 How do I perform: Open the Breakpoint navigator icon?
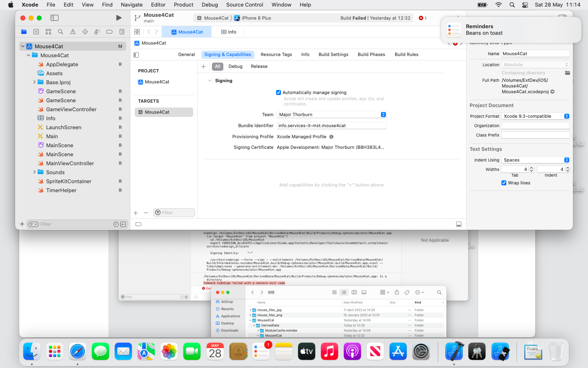coord(109,32)
